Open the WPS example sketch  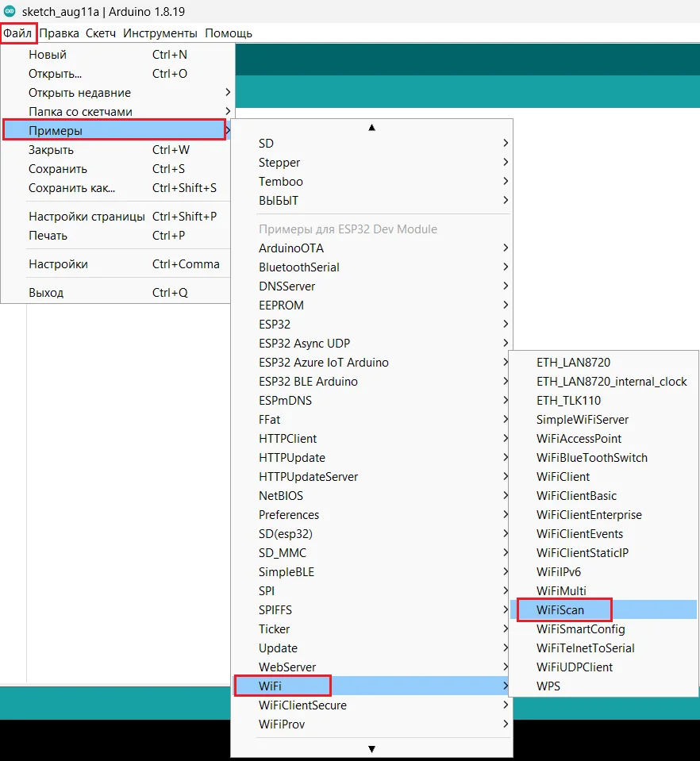coord(548,686)
